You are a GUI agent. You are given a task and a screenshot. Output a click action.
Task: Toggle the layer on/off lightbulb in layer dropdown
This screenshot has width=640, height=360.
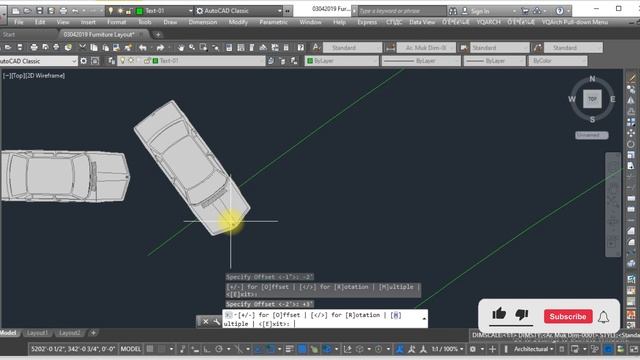(122, 61)
